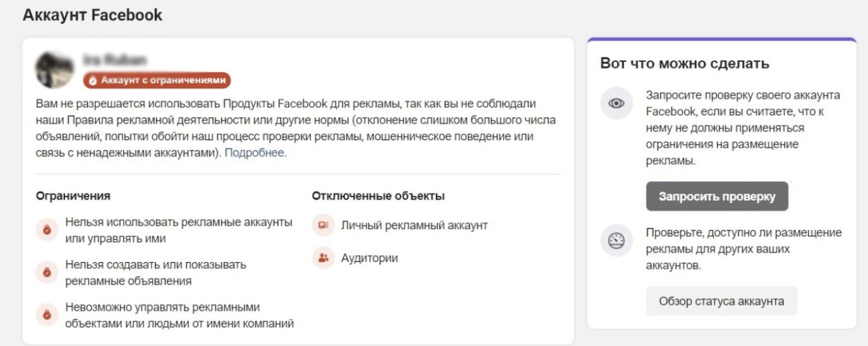Click the 'Аккаунт Facebook' page title
The image size is (868, 346).
point(93,15)
